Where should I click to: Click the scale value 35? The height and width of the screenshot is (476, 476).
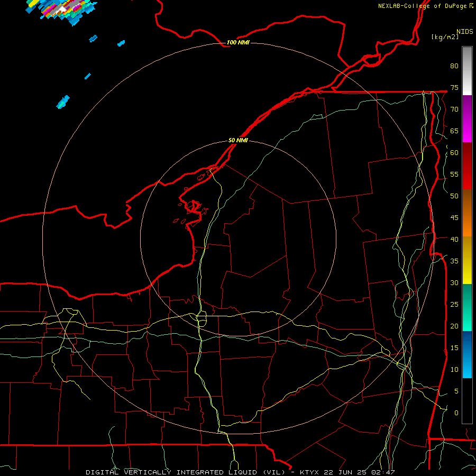(454, 261)
